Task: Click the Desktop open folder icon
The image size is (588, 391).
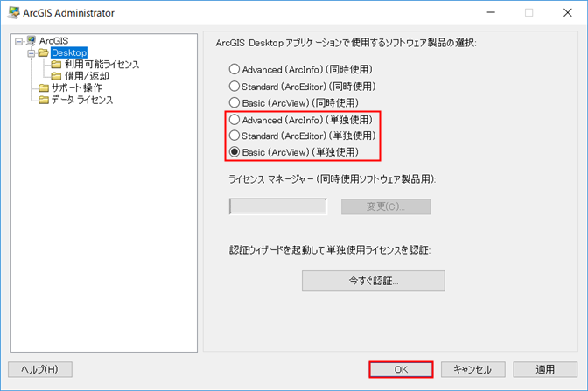Action: (x=44, y=52)
